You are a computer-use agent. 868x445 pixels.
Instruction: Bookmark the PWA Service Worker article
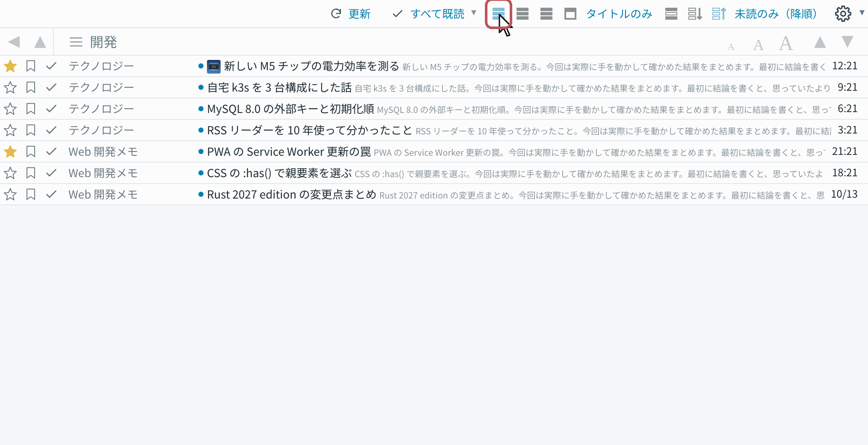[31, 151]
